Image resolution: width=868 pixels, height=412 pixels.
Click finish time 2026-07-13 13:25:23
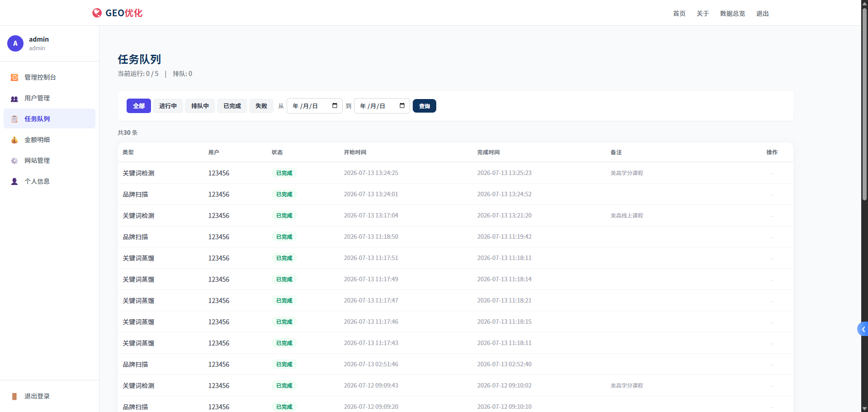504,173
